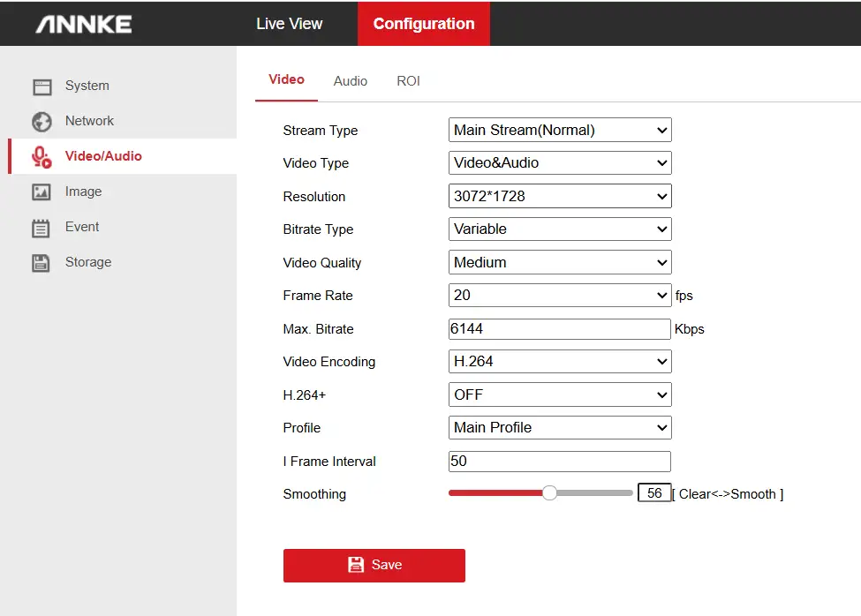The width and height of the screenshot is (861, 616).
Task: Click the Max. Bitrate input field
Action: [x=560, y=329]
